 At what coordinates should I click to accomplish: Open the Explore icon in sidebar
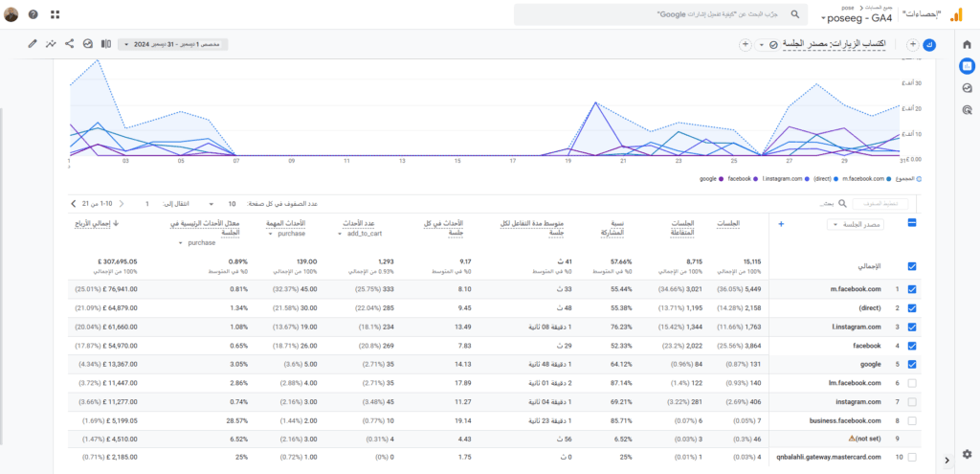coord(967,88)
